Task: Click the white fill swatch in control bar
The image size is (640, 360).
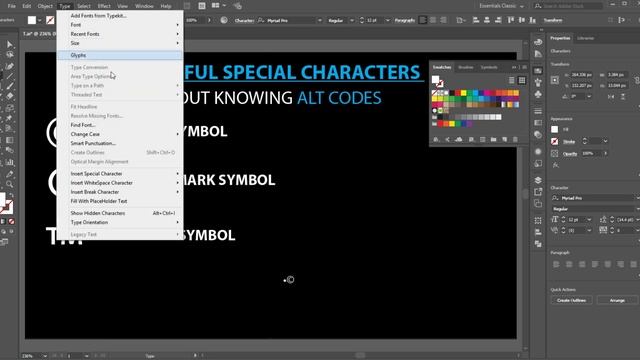Action: (32, 20)
